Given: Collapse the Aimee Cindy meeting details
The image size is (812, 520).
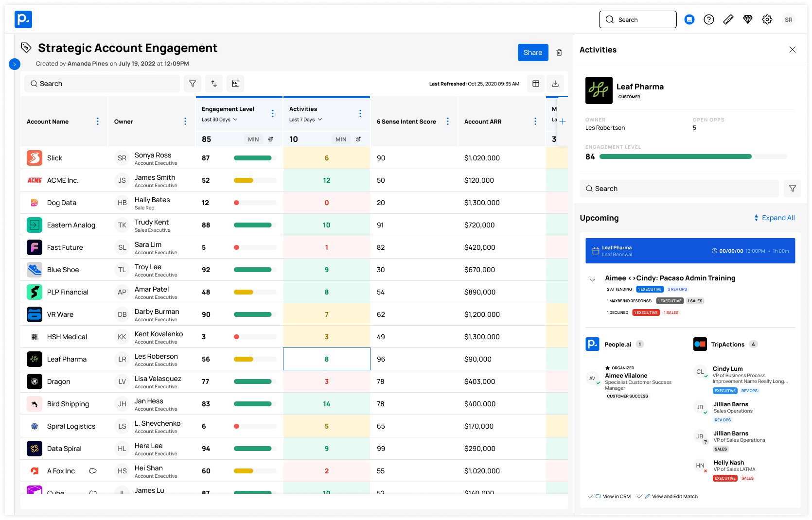Looking at the screenshot, I should pos(592,279).
